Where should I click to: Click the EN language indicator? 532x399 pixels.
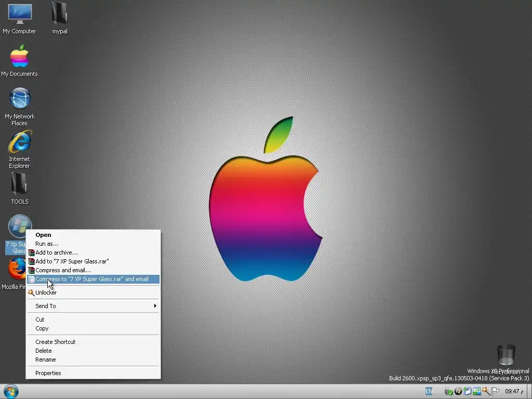429,391
